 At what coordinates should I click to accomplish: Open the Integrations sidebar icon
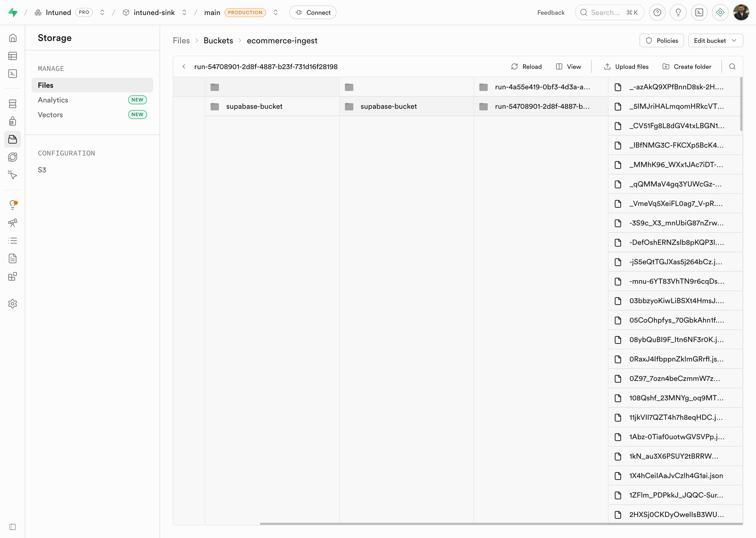click(x=13, y=276)
